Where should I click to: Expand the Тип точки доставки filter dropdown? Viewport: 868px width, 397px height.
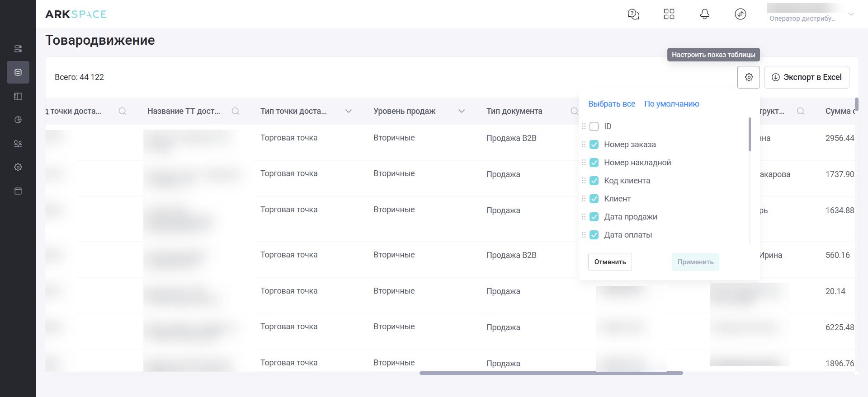(x=348, y=111)
